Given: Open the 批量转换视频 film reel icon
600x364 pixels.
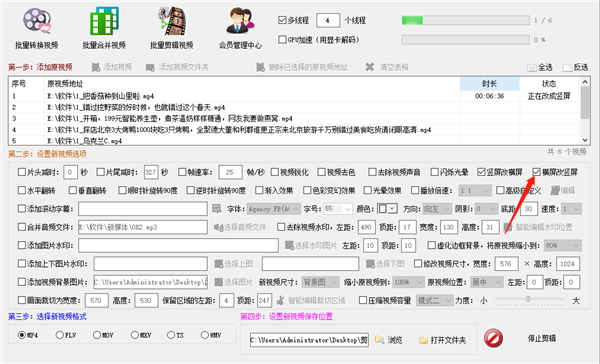Looking at the screenshot, I should point(37,21).
